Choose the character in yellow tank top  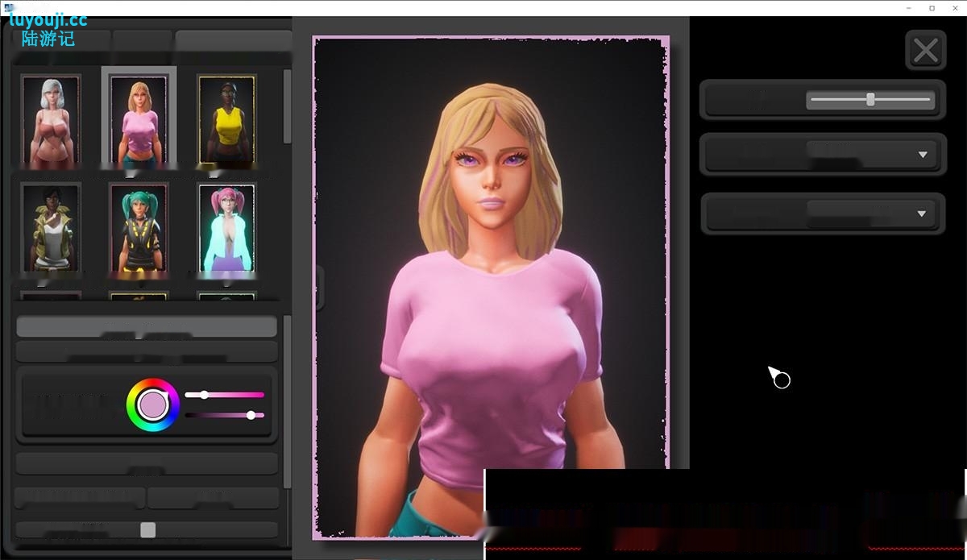click(226, 121)
